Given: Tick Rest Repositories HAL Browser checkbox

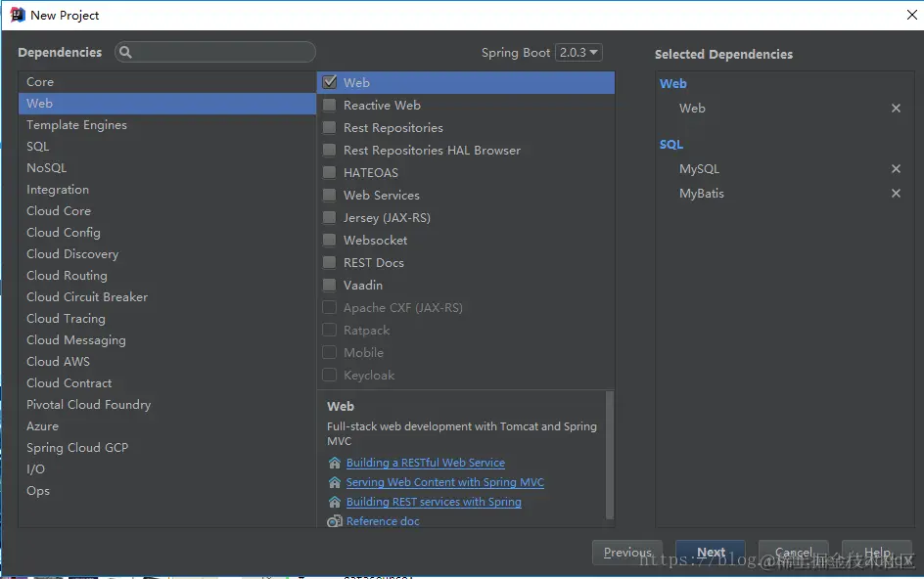Looking at the screenshot, I should (330, 150).
